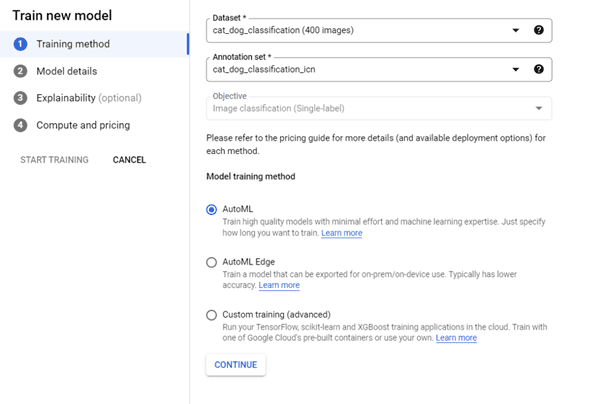Open Learn more link under Custom training
Screen dimensions: 602x404
tap(456, 338)
